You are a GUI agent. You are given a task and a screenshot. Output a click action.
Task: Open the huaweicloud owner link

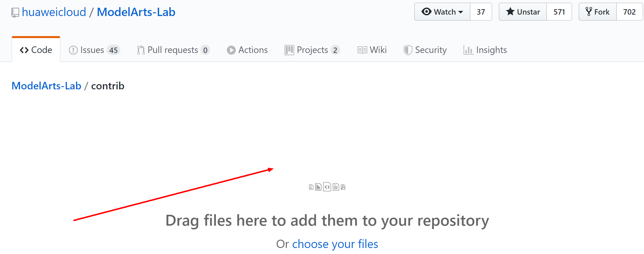(54, 12)
